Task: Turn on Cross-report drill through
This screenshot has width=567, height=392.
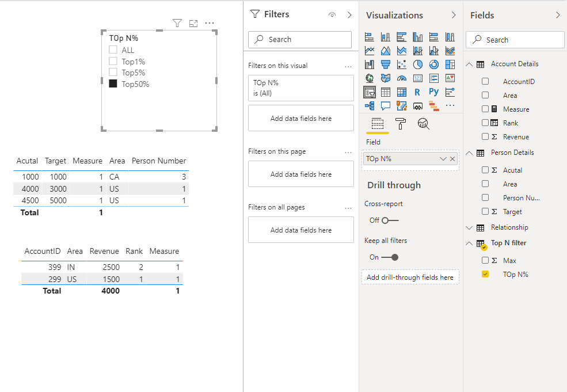Action: pyautogui.click(x=390, y=220)
